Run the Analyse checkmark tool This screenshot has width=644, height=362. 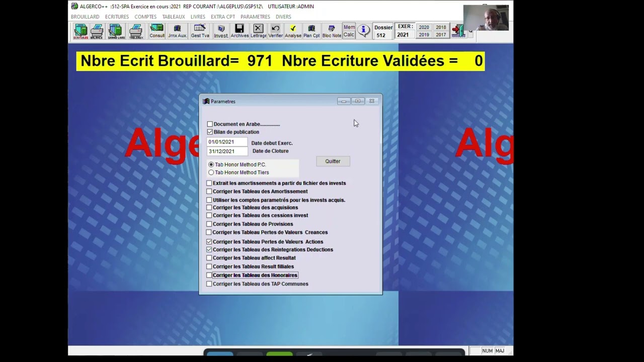pos(293,31)
